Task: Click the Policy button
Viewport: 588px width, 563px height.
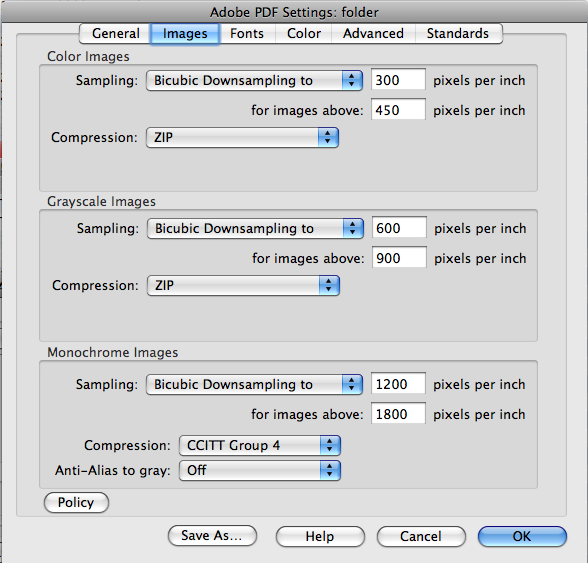Action: pos(76,503)
